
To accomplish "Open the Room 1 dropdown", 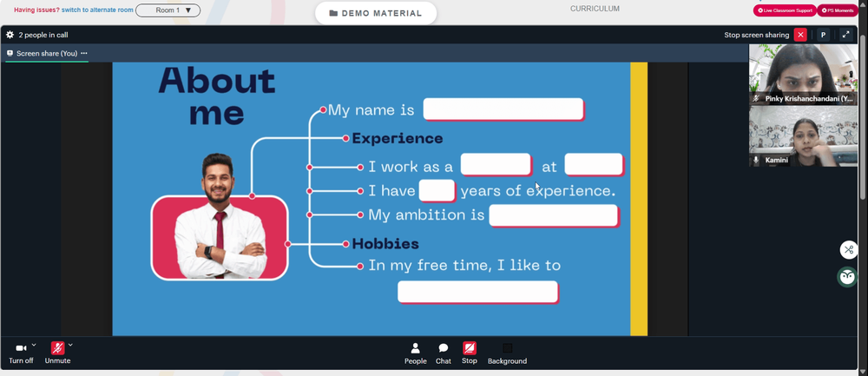I will (168, 10).
